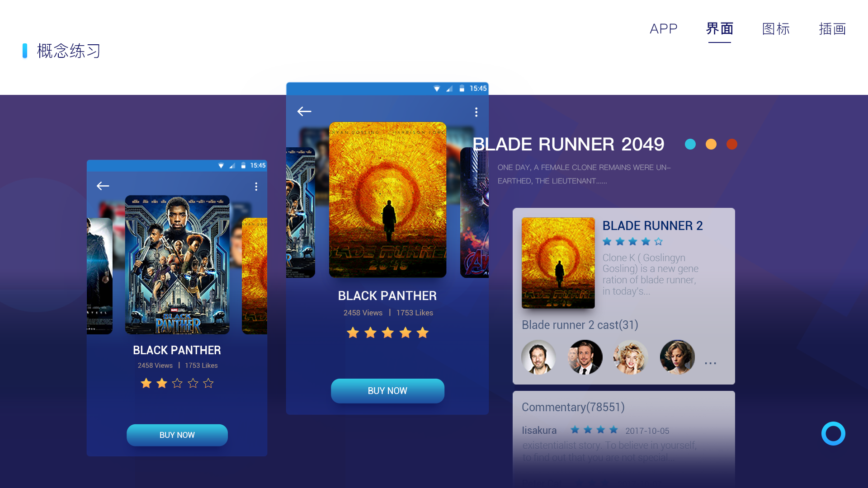Click BUY NOW in left phone mockup
This screenshot has width=868, height=488.
click(x=177, y=435)
